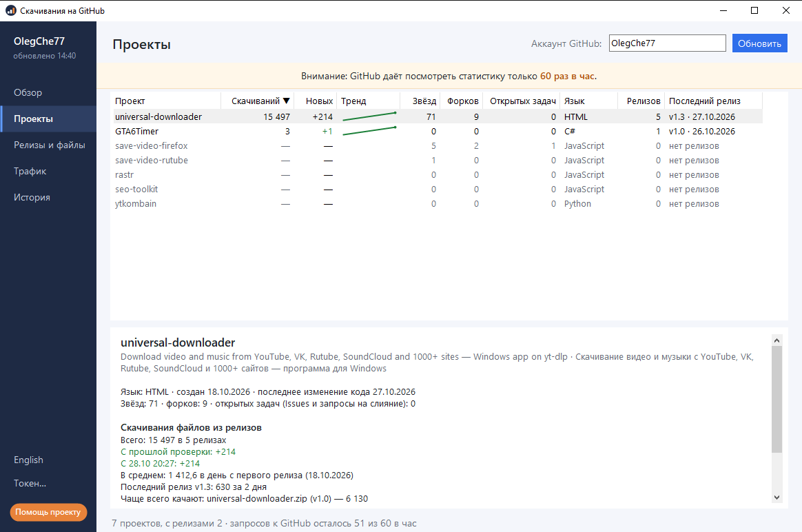
Task: Sort by the Тренд column header
Action: point(368,101)
